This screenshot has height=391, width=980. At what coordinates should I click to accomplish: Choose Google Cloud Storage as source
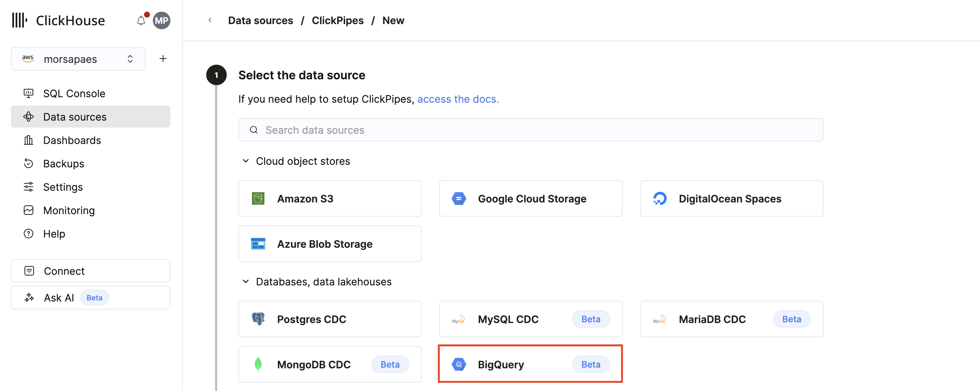click(x=531, y=198)
